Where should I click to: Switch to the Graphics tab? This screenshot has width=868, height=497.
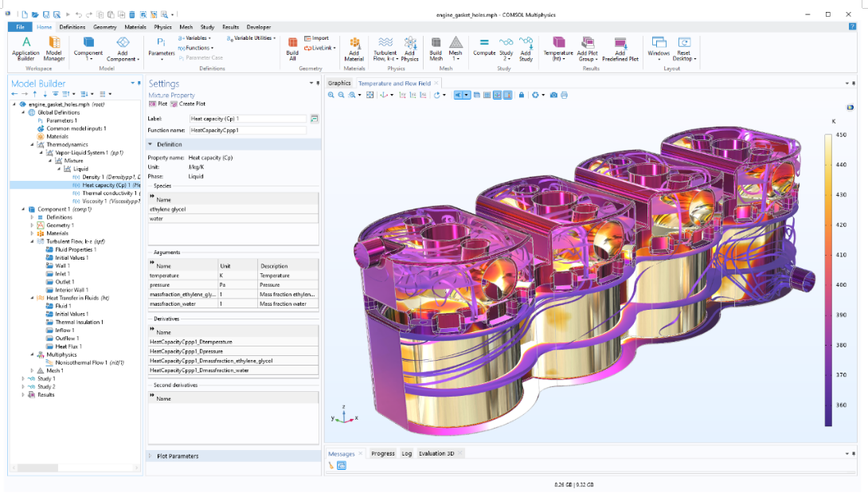click(x=339, y=83)
